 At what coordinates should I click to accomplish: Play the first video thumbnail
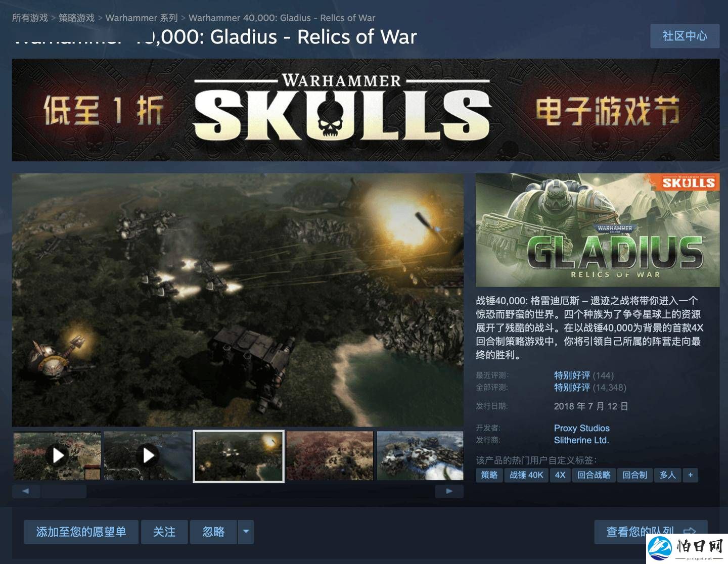tap(57, 456)
